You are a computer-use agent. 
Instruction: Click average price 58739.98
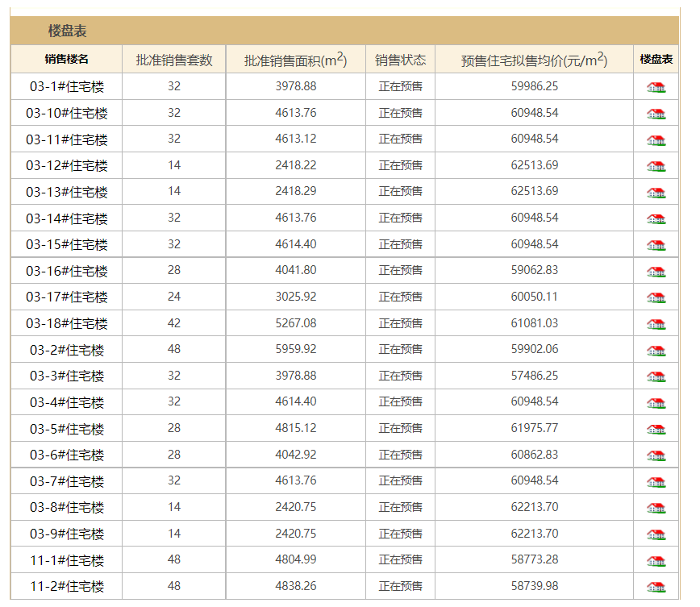535,585
